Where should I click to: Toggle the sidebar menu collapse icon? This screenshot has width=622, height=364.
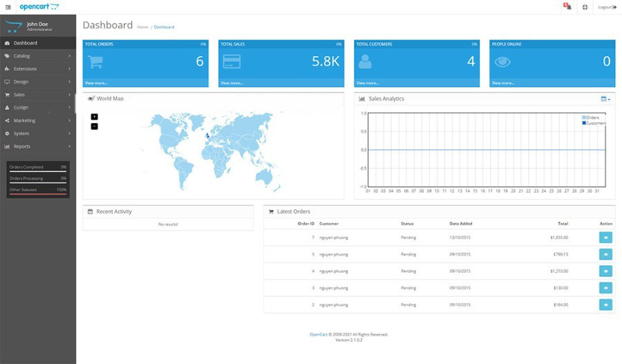click(8, 7)
